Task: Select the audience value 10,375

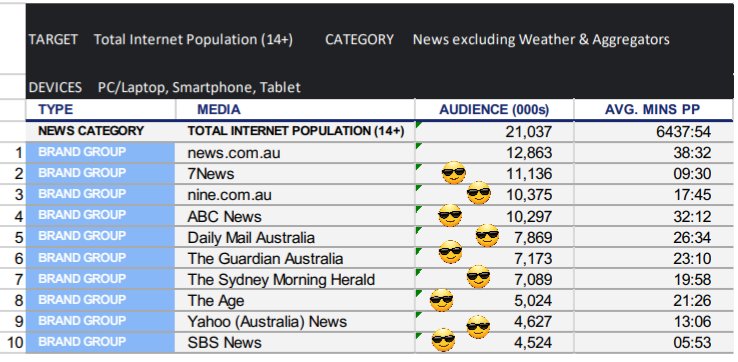Action: point(529,195)
